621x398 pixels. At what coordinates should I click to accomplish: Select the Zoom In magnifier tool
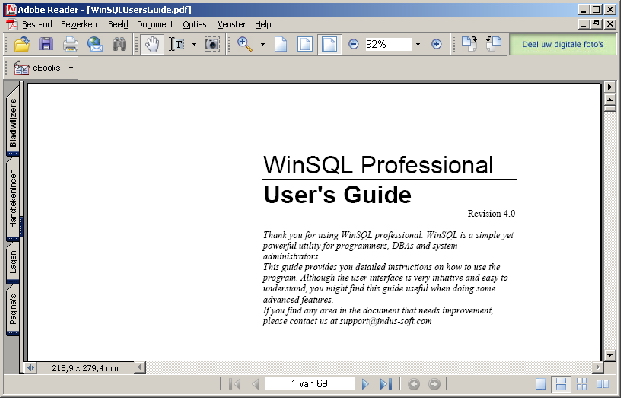point(245,44)
